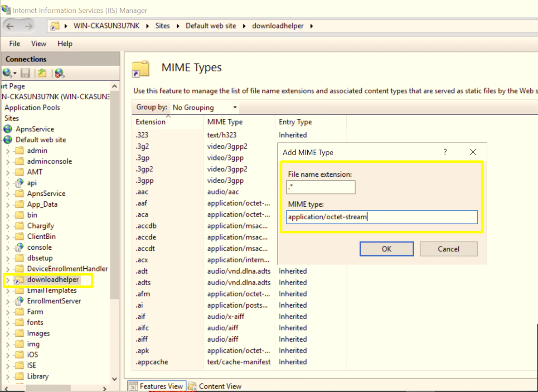Viewport: 538px width, 392px height.
Task: Click the Help question mark in dialog
Action: 445,152
